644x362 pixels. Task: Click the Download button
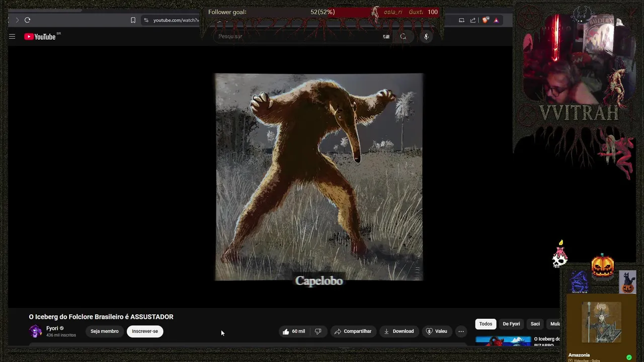point(399,331)
